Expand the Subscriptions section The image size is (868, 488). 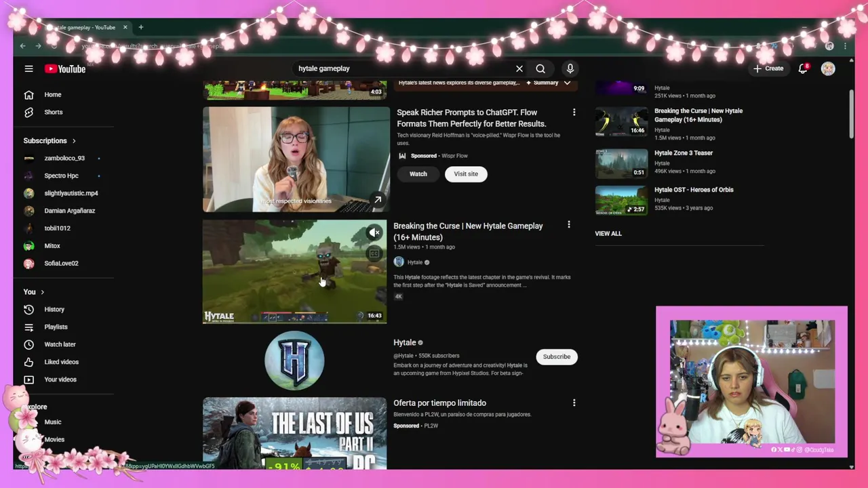(x=50, y=141)
